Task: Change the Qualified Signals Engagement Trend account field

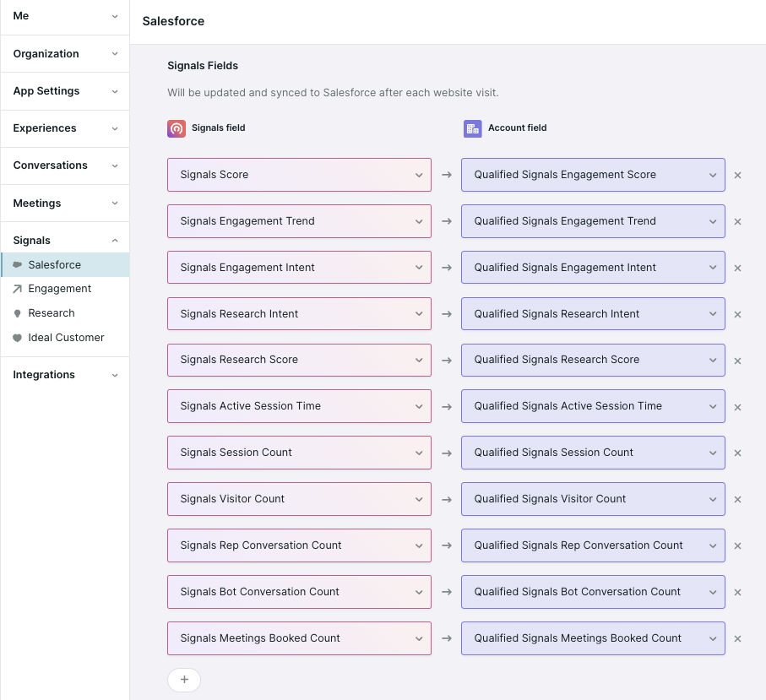Action: pyautogui.click(x=593, y=220)
